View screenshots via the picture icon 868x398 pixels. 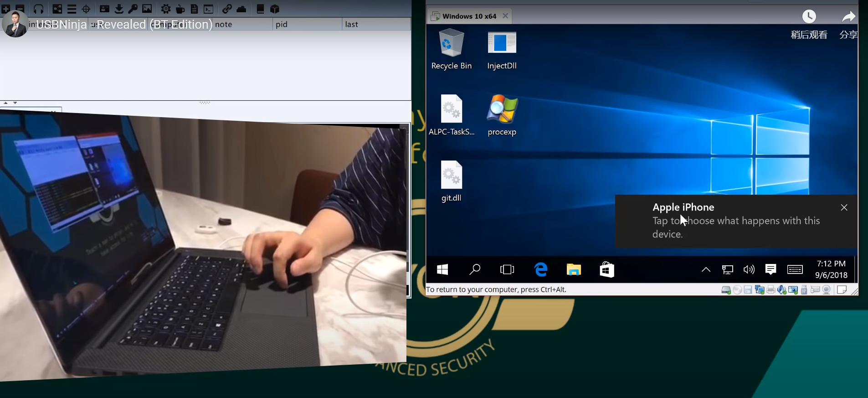click(x=147, y=9)
